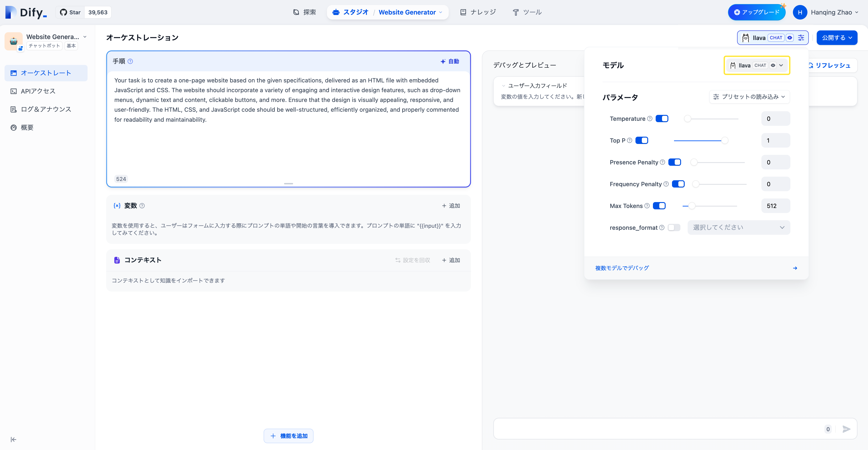
Task: Select オーケストレート in the sidebar
Action: [x=46, y=73]
